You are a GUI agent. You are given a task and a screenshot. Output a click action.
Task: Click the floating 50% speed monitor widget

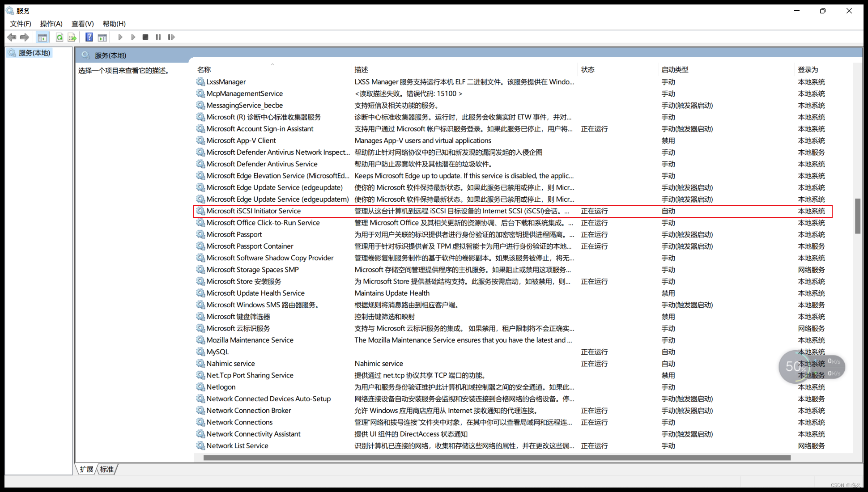[811, 367]
